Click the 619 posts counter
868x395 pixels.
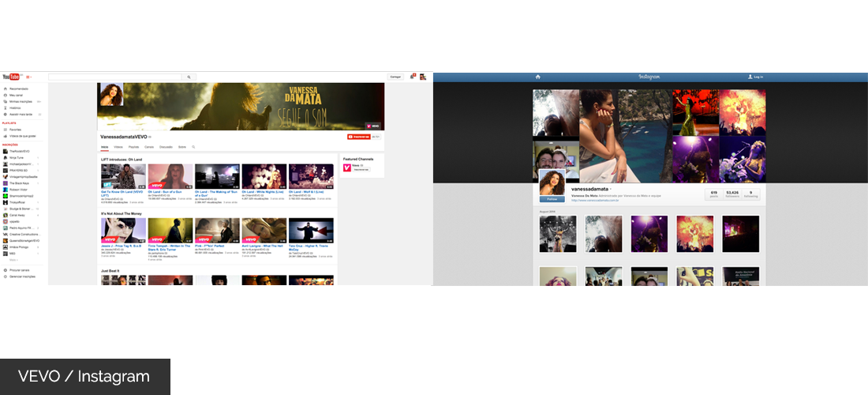click(x=714, y=194)
